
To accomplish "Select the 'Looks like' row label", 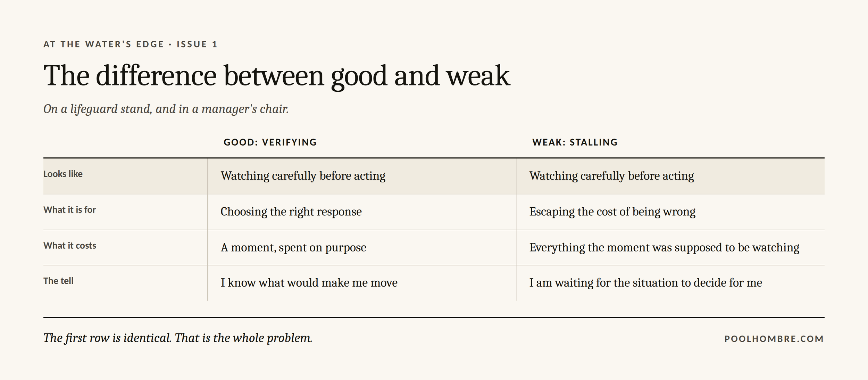I will 63,174.
